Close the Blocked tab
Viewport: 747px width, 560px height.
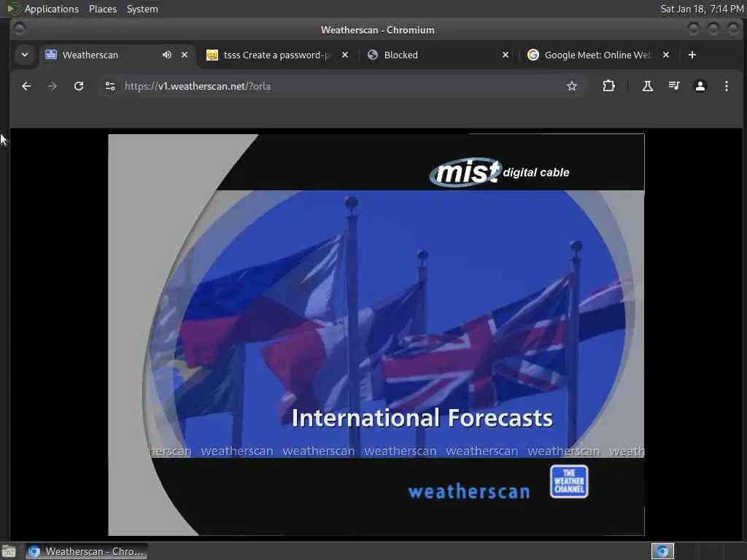click(506, 55)
